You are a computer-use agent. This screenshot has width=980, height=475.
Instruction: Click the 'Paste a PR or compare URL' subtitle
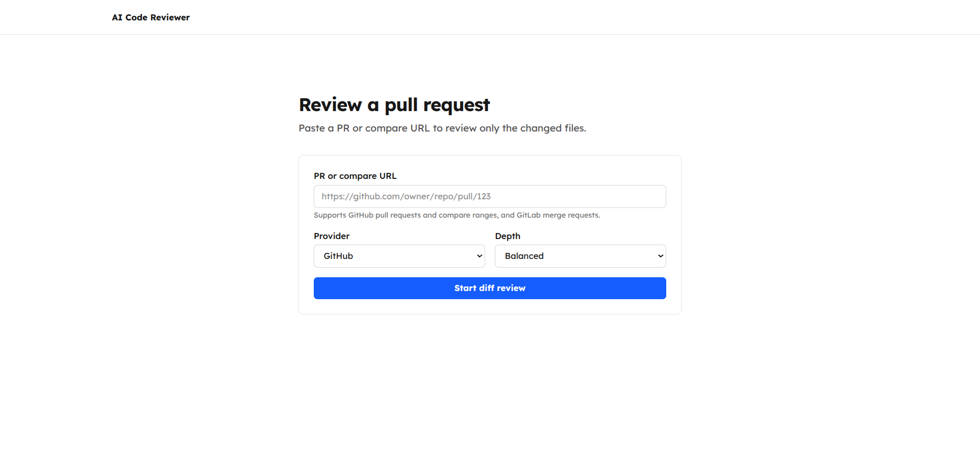tap(442, 128)
